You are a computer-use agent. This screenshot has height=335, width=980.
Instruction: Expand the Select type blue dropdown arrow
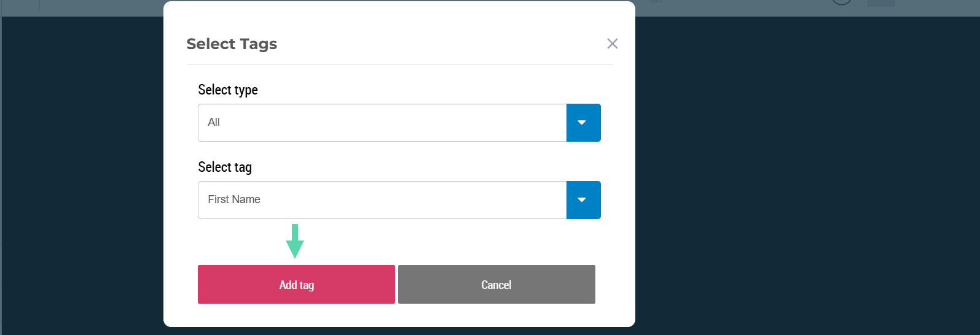[x=583, y=123]
